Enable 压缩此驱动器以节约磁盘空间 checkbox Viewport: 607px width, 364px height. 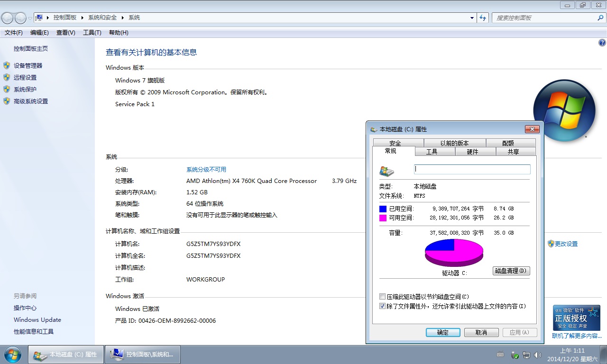[x=383, y=297]
